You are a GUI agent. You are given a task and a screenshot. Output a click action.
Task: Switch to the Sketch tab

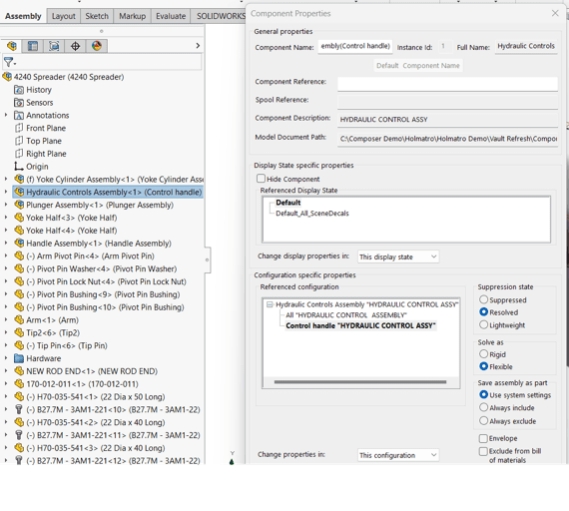97,16
